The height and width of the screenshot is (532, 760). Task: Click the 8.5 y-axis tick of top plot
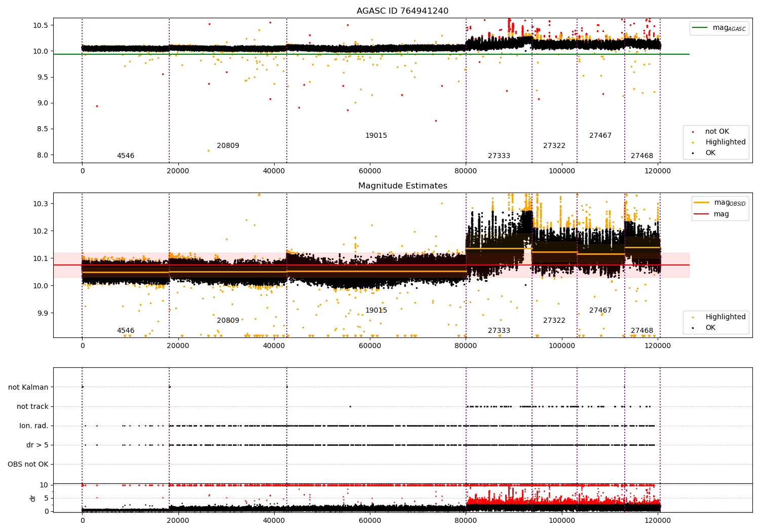pyautogui.click(x=42, y=129)
